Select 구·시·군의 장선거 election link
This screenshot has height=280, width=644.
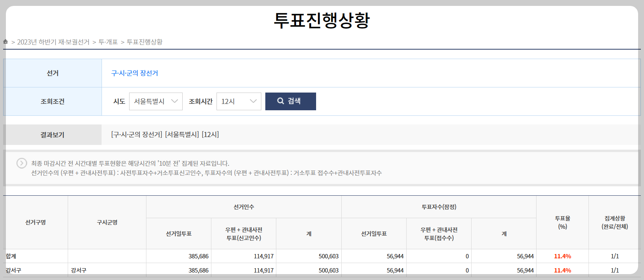[x=135, y=73]
